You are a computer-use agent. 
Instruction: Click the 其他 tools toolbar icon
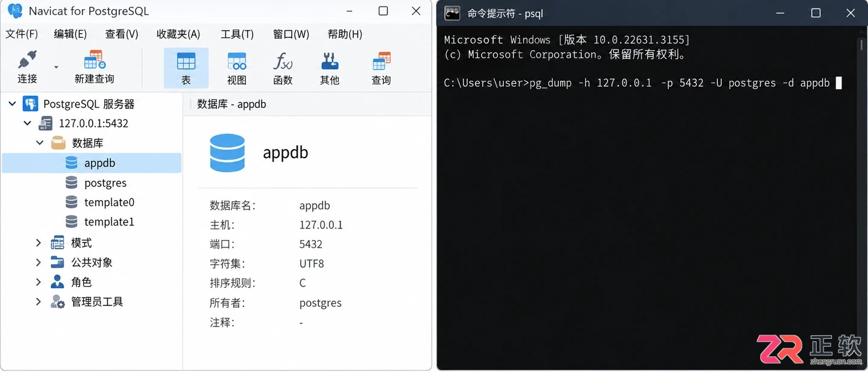tap(330, 61)
